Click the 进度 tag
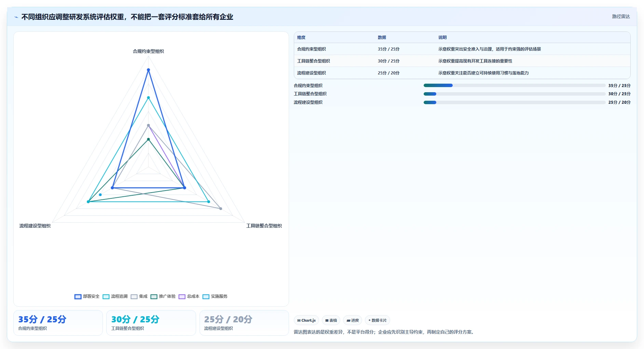This screenshot has height=349, width=644. coord(353,320)
